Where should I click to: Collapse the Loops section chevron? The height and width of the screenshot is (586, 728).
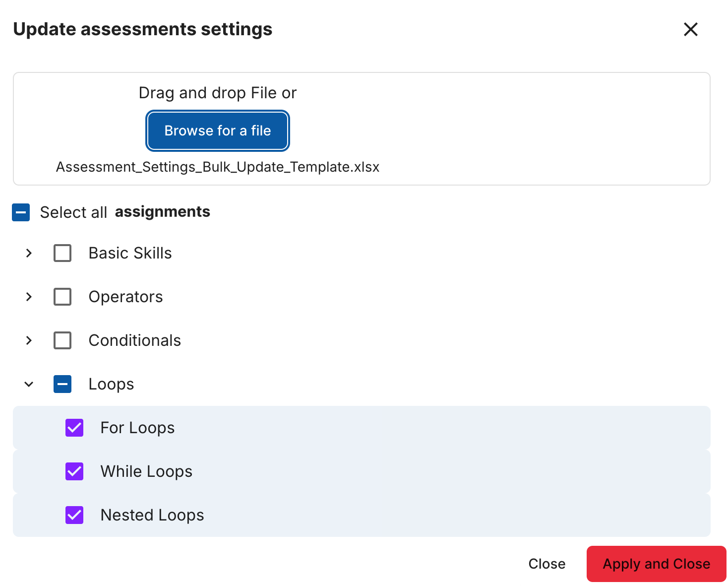coord(29,384)
